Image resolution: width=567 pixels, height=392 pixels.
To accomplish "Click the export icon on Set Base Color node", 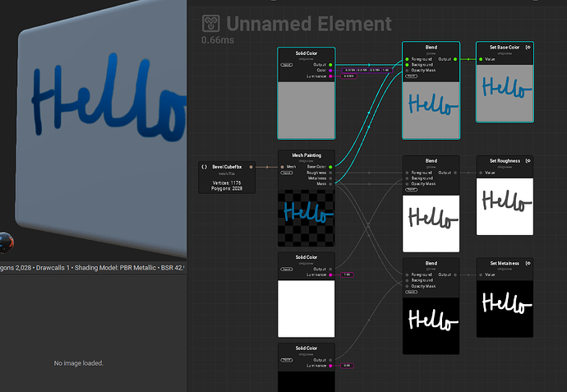I will (x=528, y=47).
